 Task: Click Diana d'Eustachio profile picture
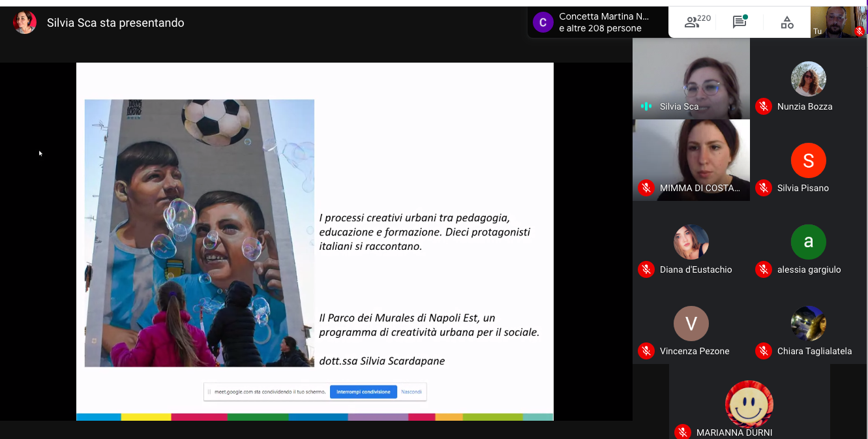tap(691, 242)
